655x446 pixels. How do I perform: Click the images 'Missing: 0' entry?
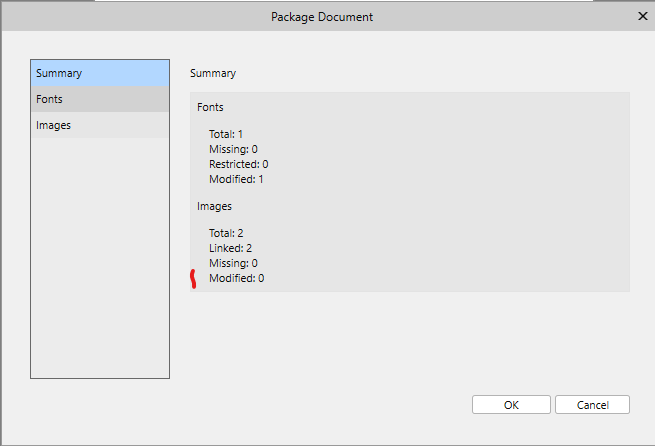click(x=234, y=263)
